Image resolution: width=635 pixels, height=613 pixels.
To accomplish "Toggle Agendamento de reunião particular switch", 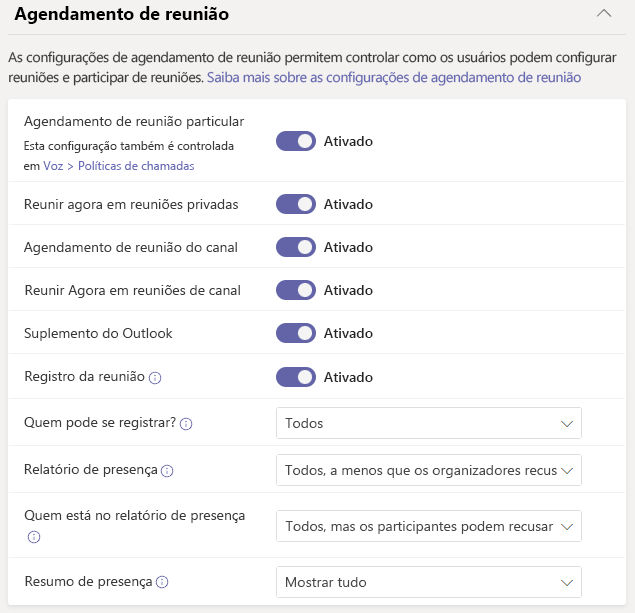I will coord(296,141).
